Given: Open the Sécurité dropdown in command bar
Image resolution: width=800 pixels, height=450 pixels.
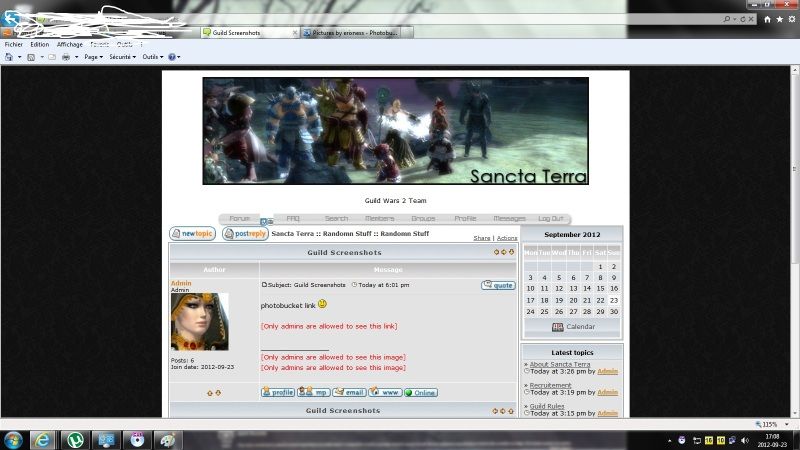Looking at the screenshot, I should pyautogui.click(x=122, y=57).
